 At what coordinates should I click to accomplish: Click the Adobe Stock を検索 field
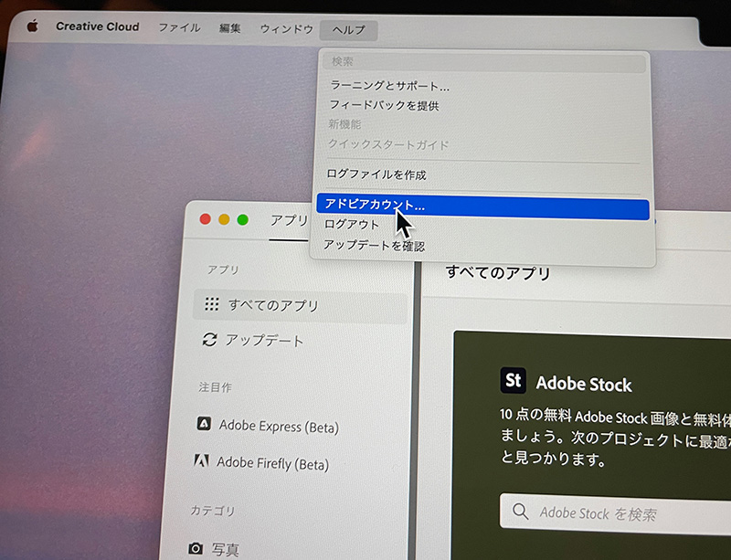click(x=615, y=513)
